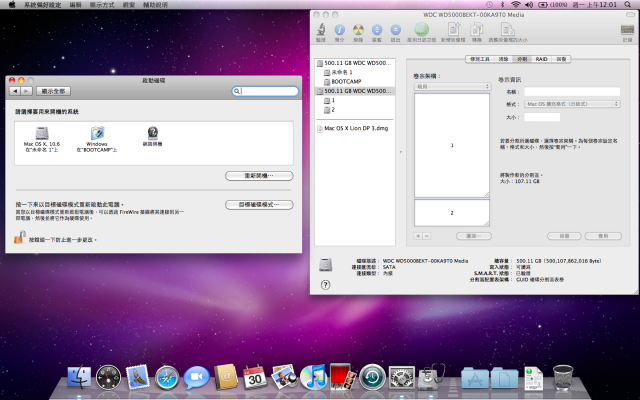Open iChat from the Dock
The height and width of the screenshot is (400, 640).
click(x=196, y=378)
